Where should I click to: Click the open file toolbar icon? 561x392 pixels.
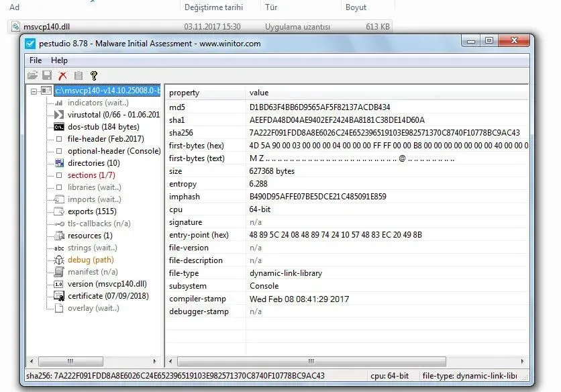(32, 76)
